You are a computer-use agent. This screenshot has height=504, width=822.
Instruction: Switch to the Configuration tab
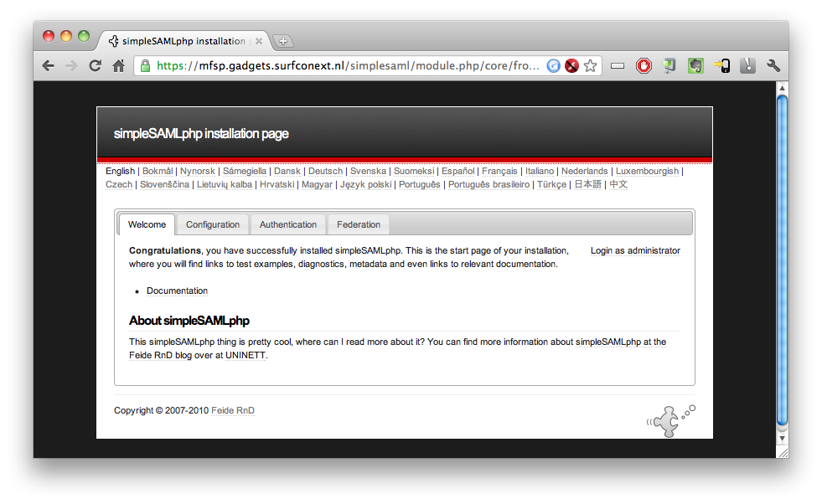[213, 224]
